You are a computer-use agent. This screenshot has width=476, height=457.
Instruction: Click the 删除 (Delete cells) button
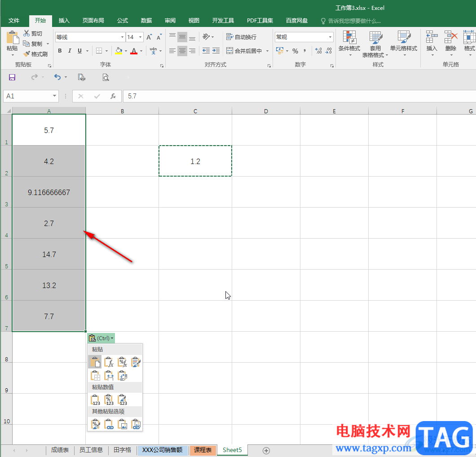coord(451,44)
